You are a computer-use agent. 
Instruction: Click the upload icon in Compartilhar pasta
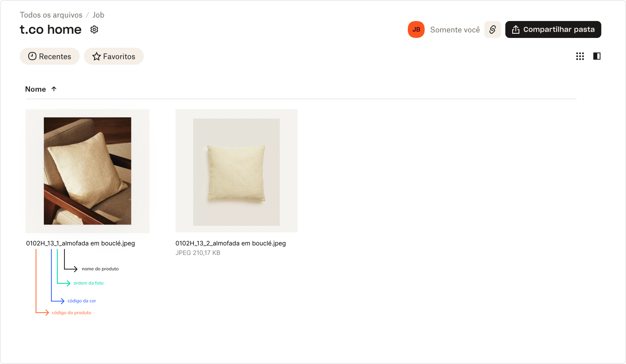516,29
